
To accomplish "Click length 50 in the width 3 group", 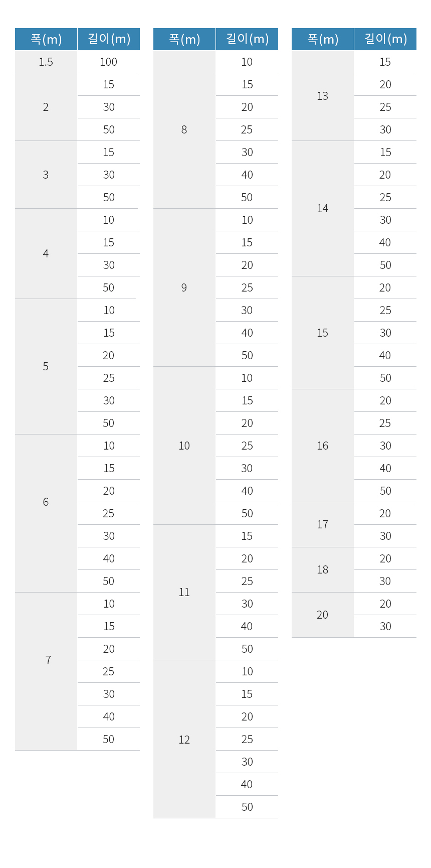I will 109,197.
